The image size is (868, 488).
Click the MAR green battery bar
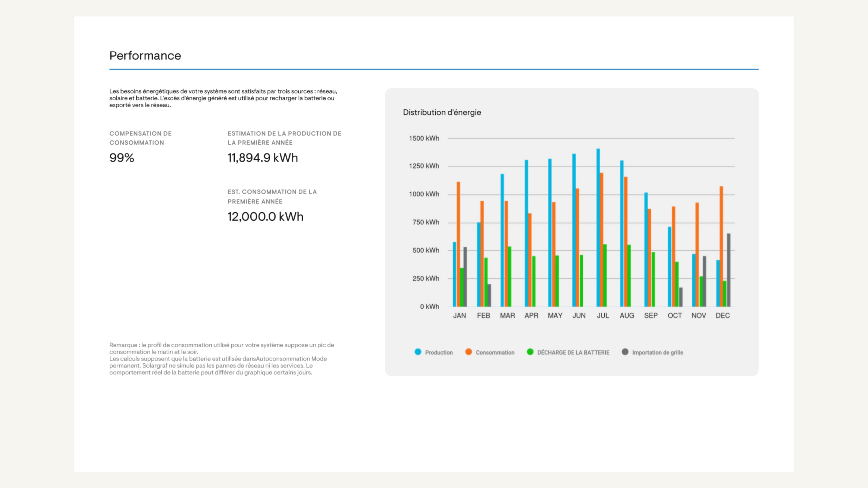[x=509, y=276]
